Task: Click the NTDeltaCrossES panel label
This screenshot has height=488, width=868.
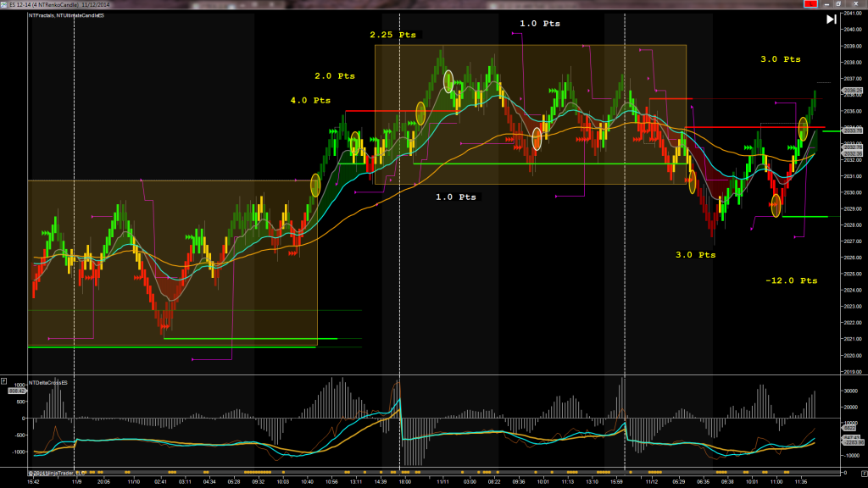Action: click(x=48, y=382)
